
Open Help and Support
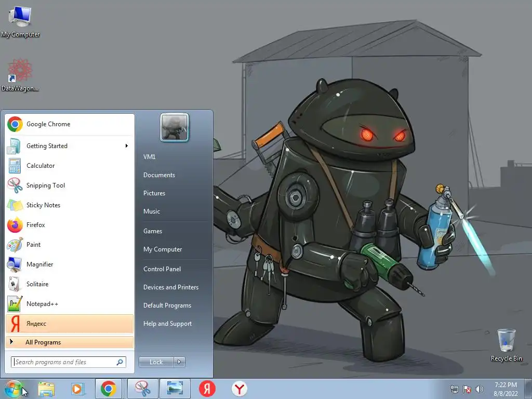(168, 324)
